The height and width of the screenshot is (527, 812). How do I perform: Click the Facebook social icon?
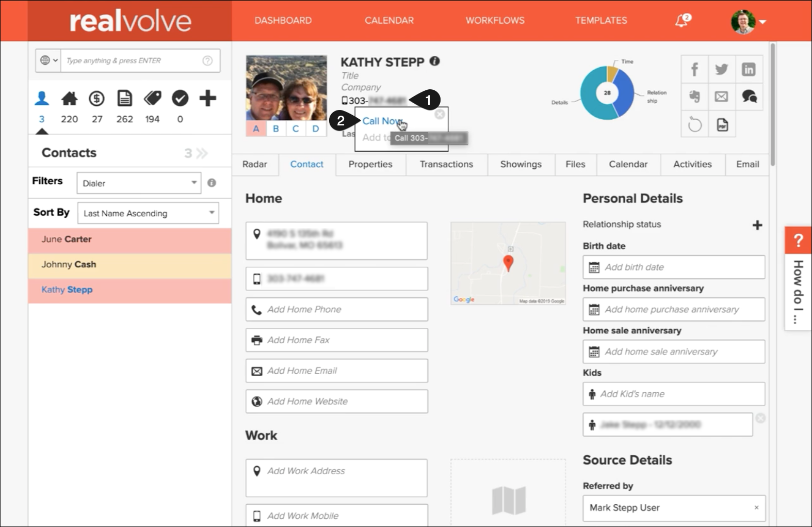click(694, 69)
